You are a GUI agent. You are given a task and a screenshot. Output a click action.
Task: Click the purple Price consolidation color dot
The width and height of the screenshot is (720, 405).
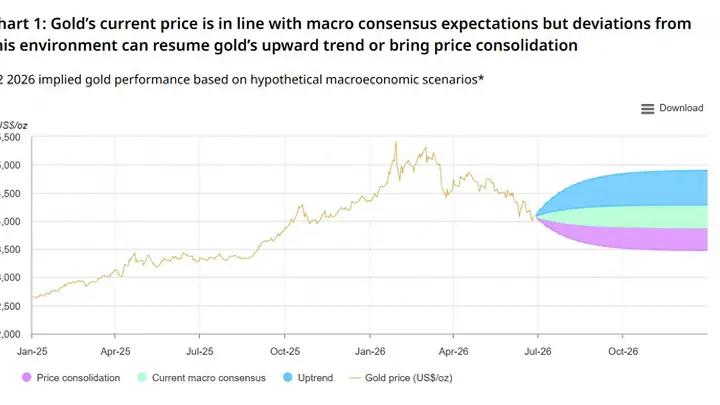(x=27, y=377)
